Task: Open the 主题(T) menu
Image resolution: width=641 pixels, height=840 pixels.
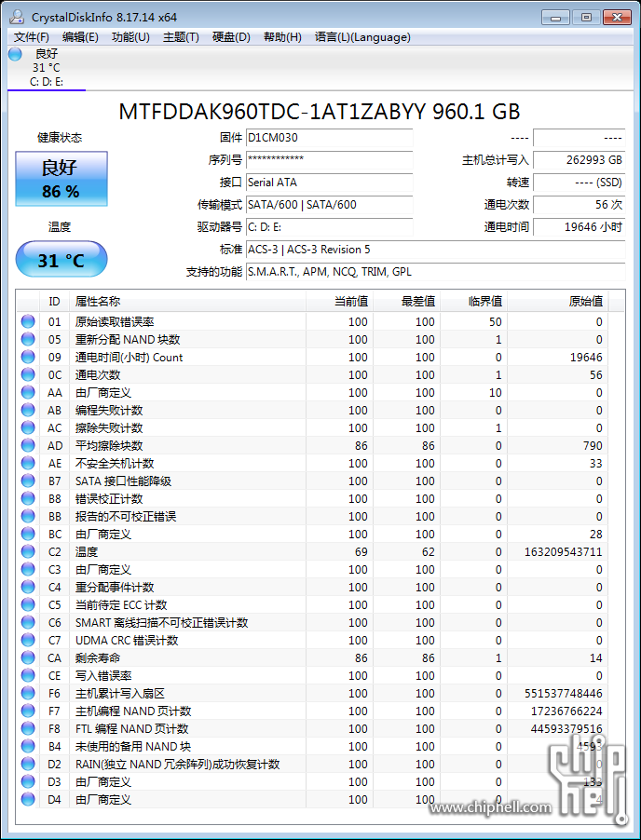Action: [181, 37]
